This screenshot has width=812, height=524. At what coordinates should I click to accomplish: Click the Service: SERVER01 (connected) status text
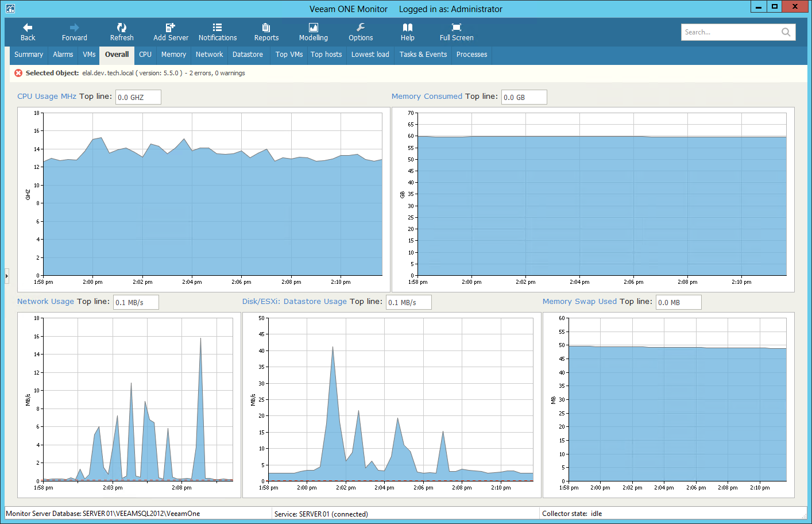[321, 514]
